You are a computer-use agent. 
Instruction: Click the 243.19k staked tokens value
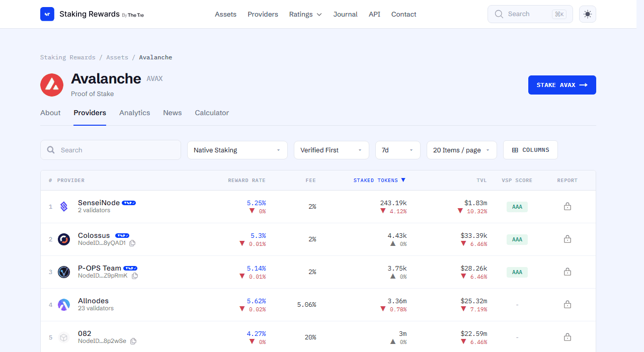[x=393, y=203]
